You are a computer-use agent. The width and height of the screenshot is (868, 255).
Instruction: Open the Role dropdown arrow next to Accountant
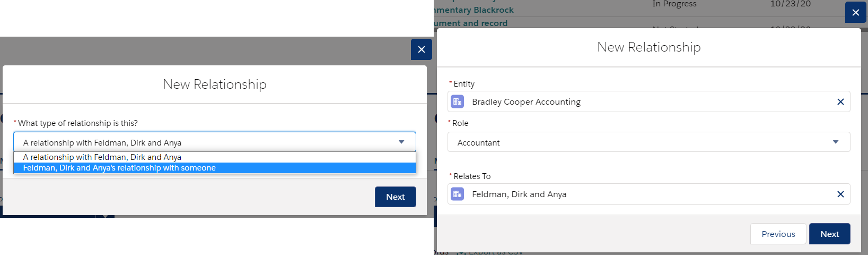tap(836, 142)
